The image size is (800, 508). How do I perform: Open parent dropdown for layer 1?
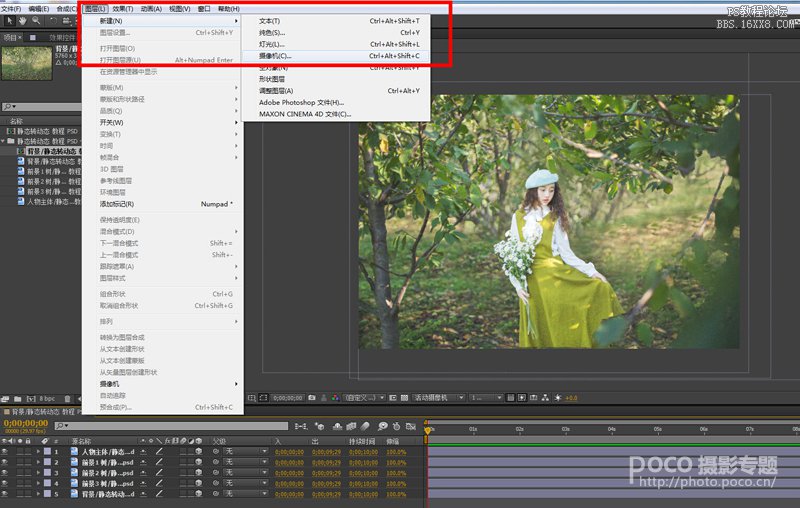[245, 452]
